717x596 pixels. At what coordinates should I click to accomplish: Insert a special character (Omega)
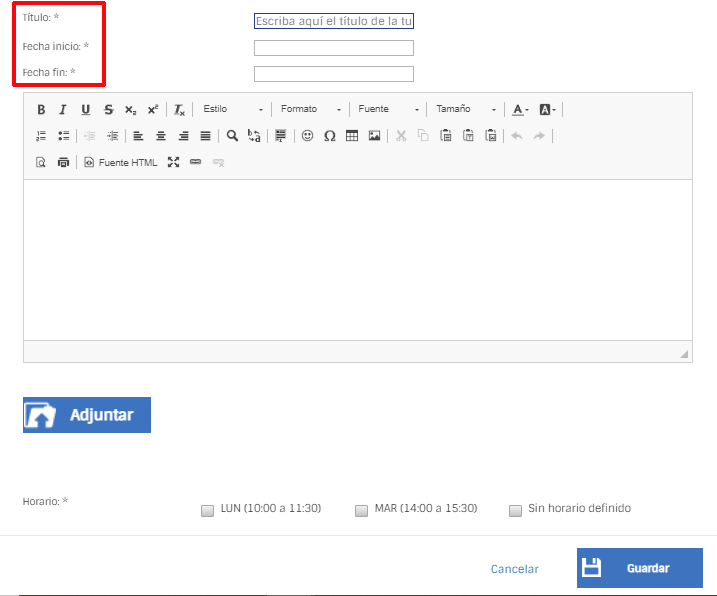point(329,136)
